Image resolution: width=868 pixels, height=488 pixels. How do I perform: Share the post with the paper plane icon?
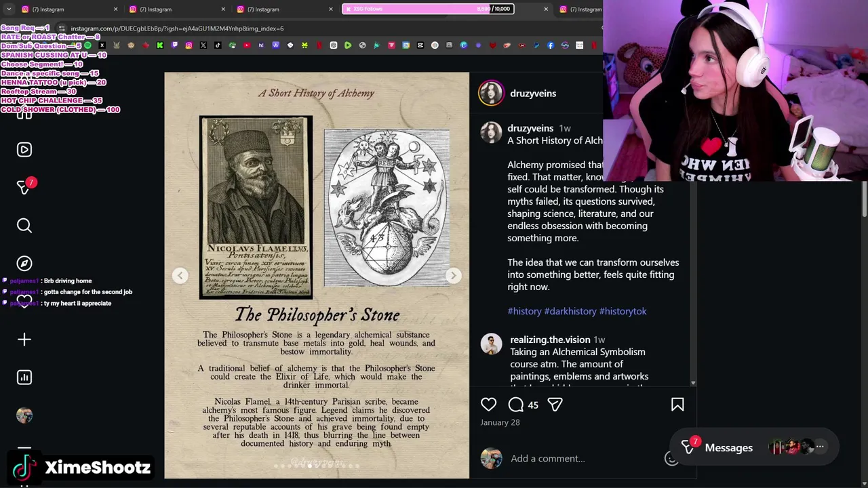555,405
